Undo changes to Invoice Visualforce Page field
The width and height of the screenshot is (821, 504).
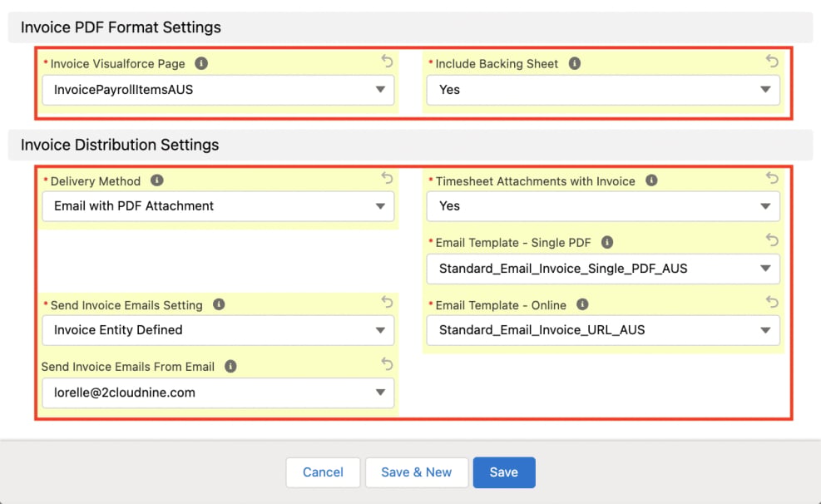coord(387,62)
